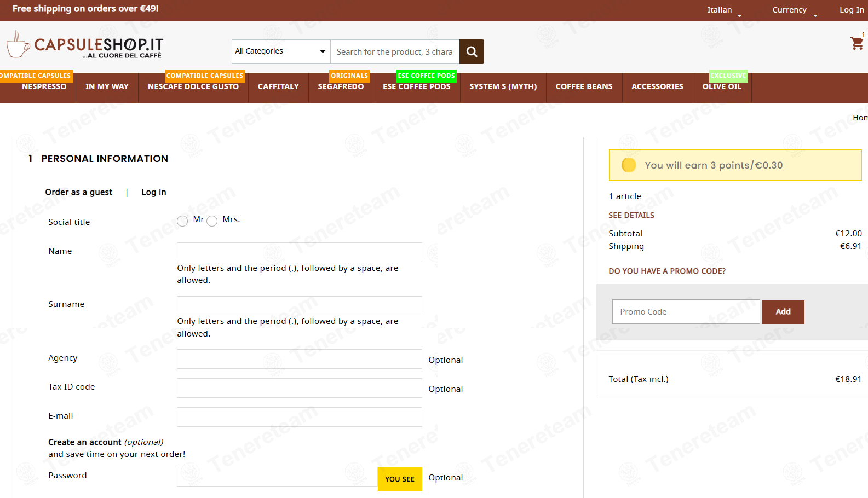
Task: Go to ESE Coffee Pods menu
Action: point(417,86)
